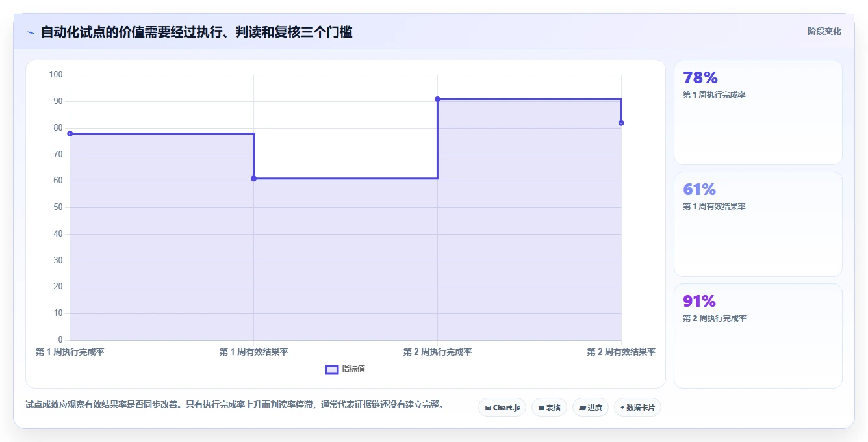Click the data point at 61 on chart

coord(253,179)
